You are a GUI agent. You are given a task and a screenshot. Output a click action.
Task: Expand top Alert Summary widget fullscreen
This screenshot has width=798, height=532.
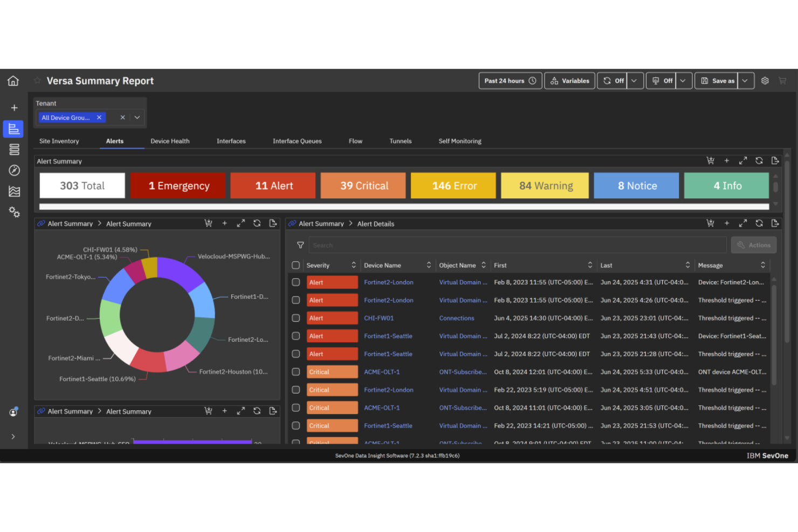743,161
